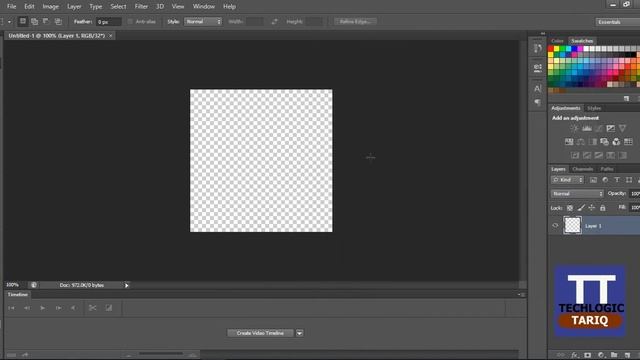The height and width of the screenshot is (360, 640).
Task: Filter layers by adjustment layers icon
Action: click(x=605, y=180)
